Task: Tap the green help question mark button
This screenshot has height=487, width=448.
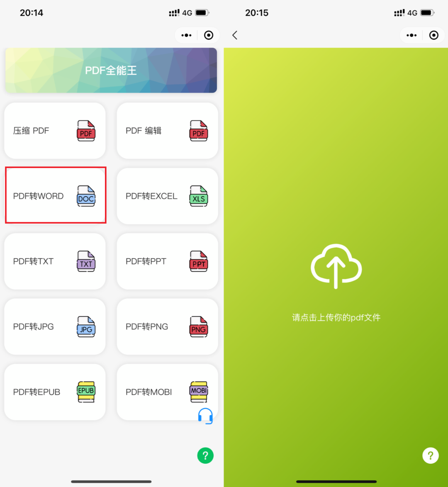Action: click(x=205, y=455)
